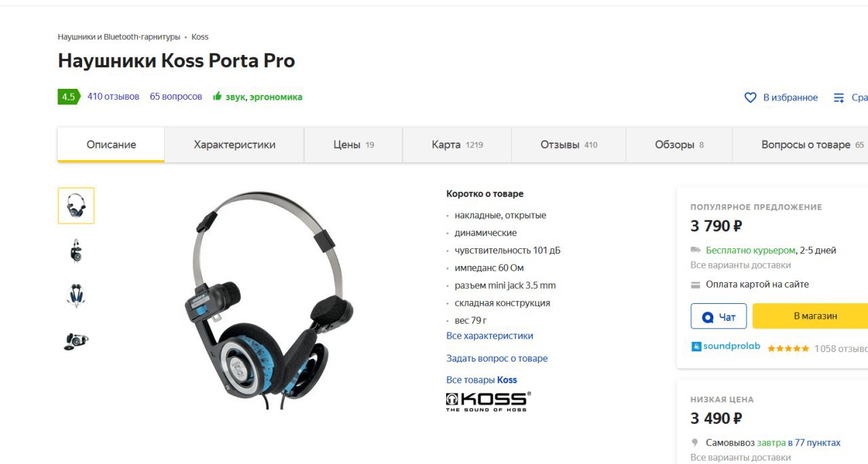Click the shop star rating
This screenshot has width=868, height=464.
[788, 349]
